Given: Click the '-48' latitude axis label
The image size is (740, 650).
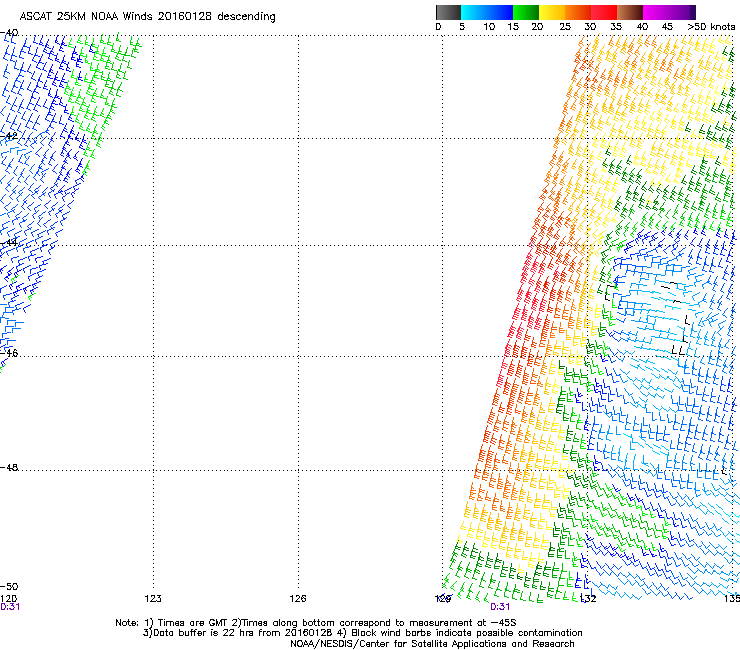Looking at the screenshot, I should click(x=9, y=467).
